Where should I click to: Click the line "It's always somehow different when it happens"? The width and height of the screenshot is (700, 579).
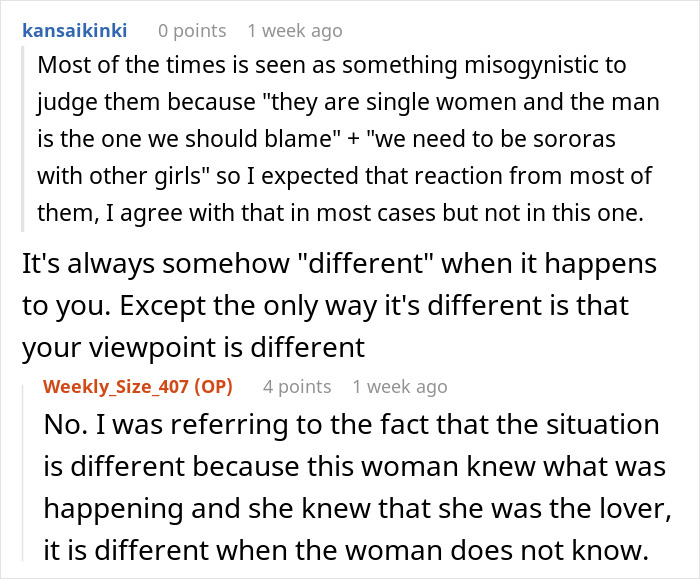click(x=339, y=264)
